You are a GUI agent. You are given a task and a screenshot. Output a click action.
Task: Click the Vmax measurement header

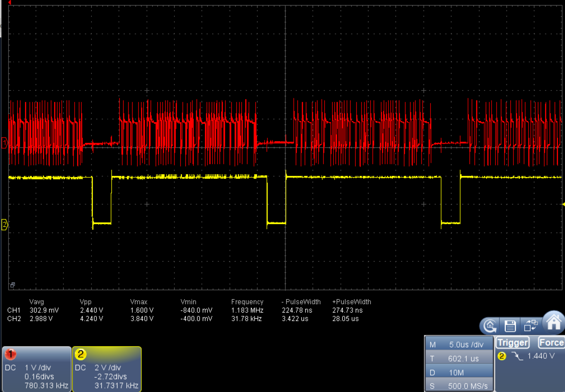[x=139, y=302]
